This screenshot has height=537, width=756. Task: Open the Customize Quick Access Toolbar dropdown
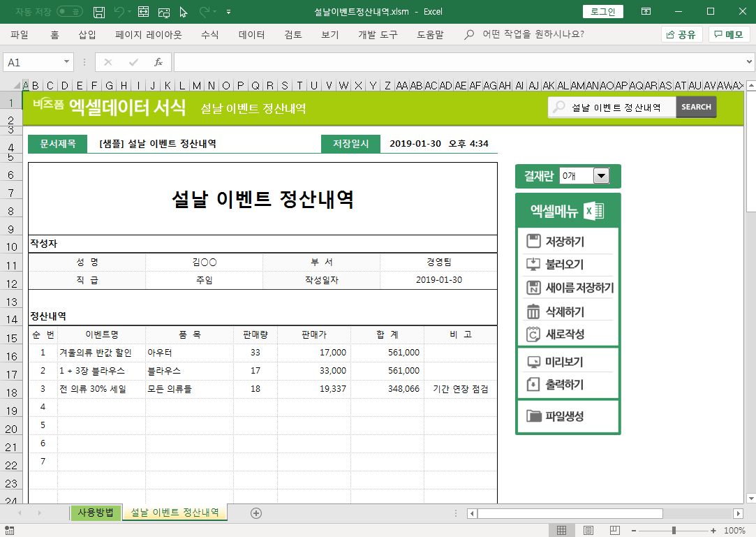pyautogui.click(x=229, y=12)
